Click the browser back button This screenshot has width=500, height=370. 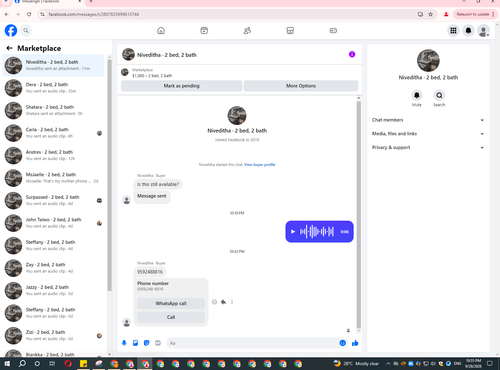[7, 14]
